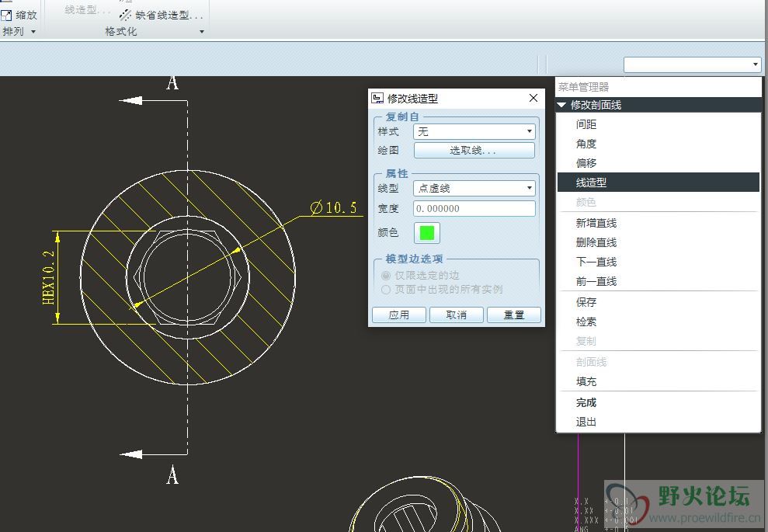Click the 缩放 zoom icon

coord(6,16)
